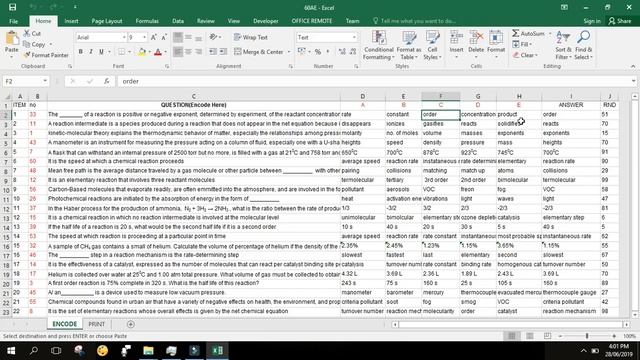Click Decrease Indent icon

[x=213, y=52]
